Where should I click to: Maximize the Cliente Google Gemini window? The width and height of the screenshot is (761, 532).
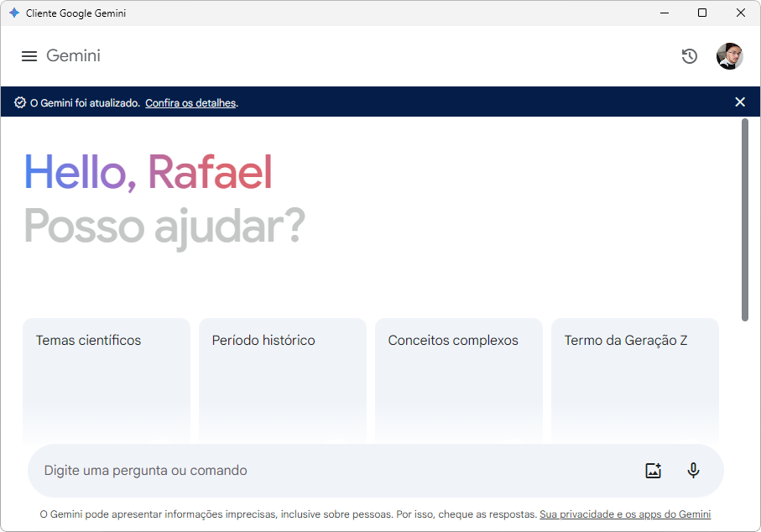pos(701,13)
